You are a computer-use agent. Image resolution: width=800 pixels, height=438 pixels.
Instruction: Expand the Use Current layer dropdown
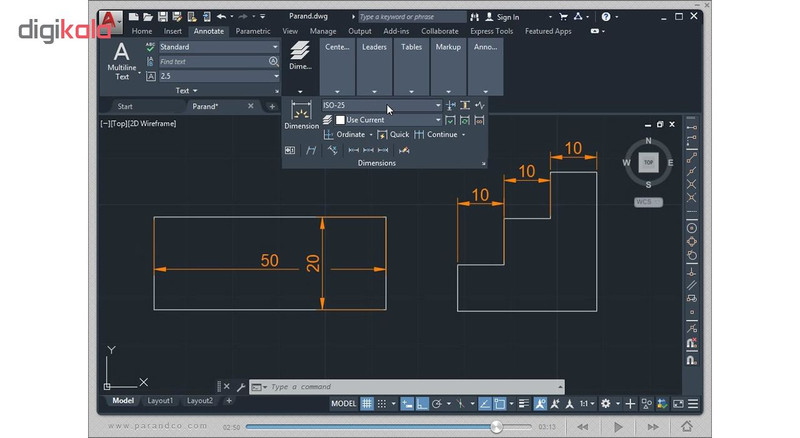click(x=388, y=120)
